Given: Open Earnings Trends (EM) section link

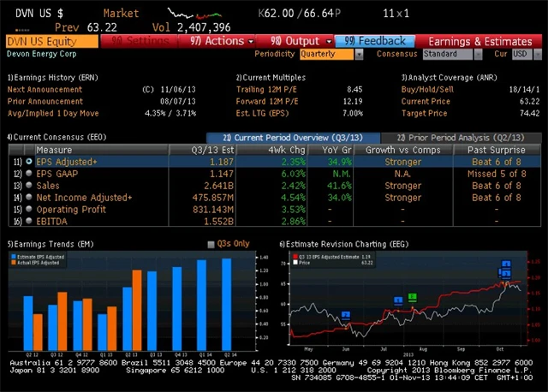Looking at the screenshot, I should click(x=51, y=244).
